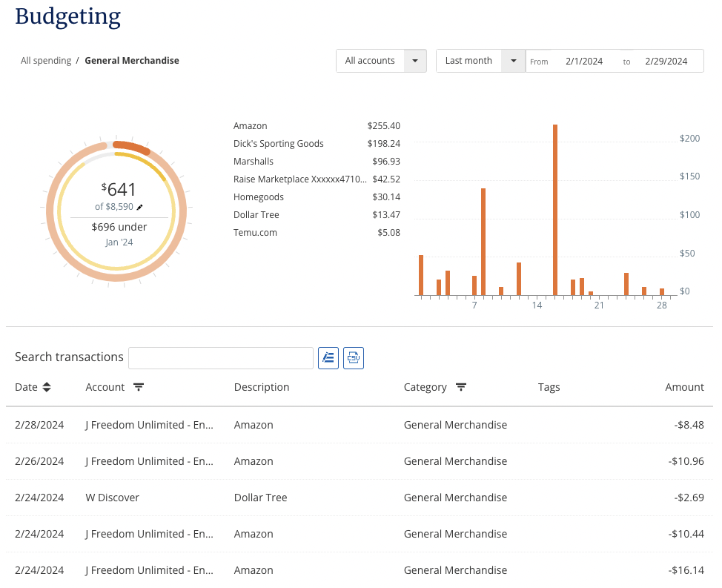Click the -$16.14 amount

pyautogui.click(x=686, y=570)
